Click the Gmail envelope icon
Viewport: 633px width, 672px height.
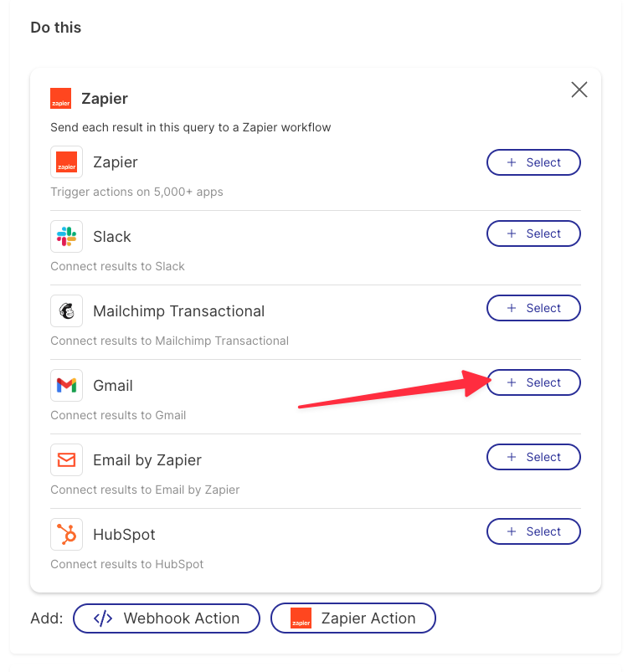[x=66, y=385]
